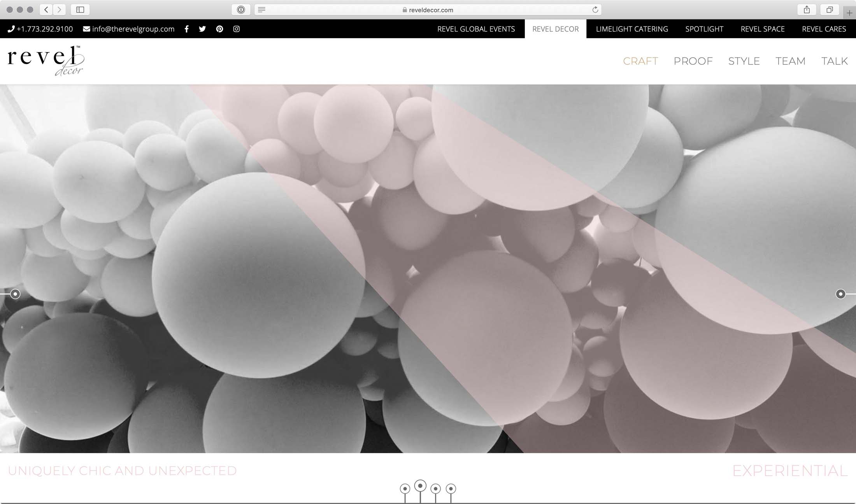Select the third slider dot indicator
This screenshot has height=504, width=856.
436,489
